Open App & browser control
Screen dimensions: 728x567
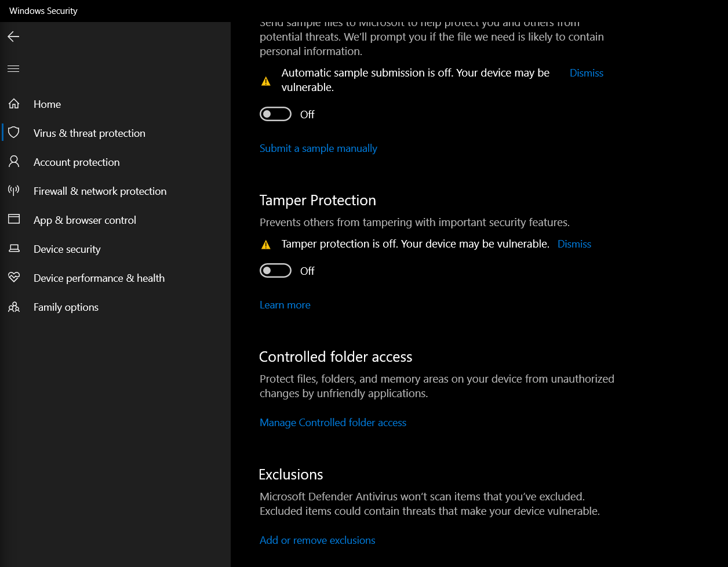(85, 220)
